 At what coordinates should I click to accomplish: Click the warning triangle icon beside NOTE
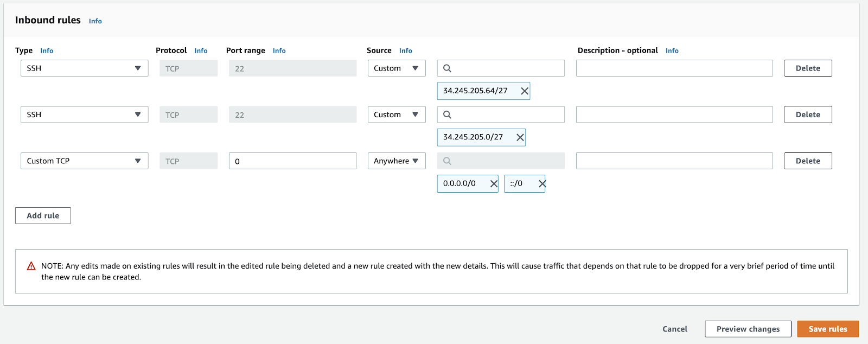(31, 266)
